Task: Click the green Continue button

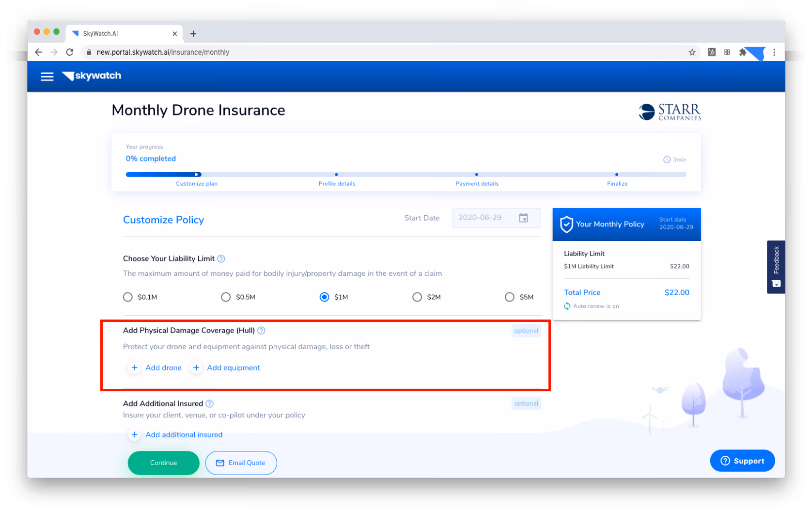Action: click(x=164, y=463)
